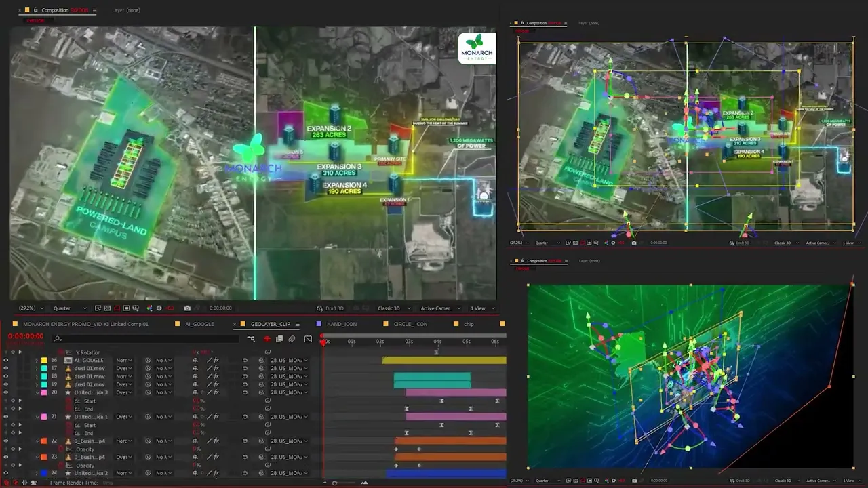Expand layer 24 twirl arrow

[37, 473]
